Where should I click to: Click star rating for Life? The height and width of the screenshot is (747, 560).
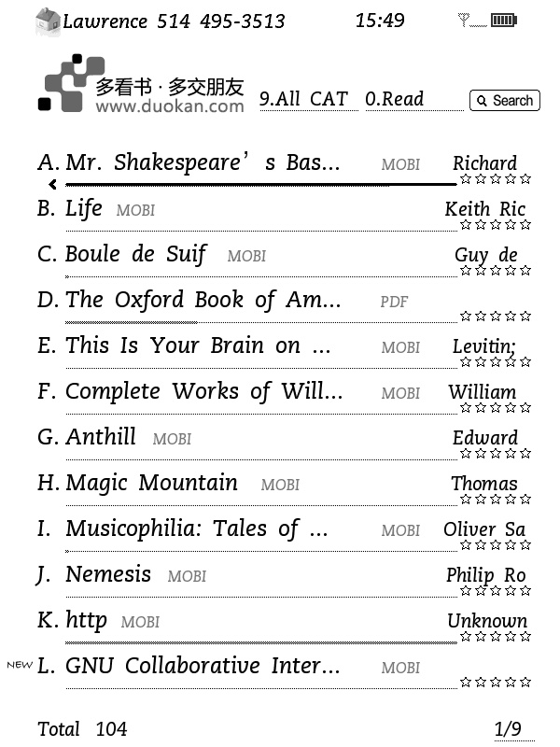(495, 225)
